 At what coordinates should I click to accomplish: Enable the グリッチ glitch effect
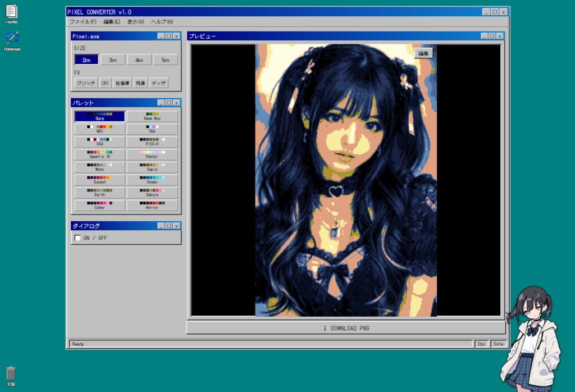click(86, 83)
